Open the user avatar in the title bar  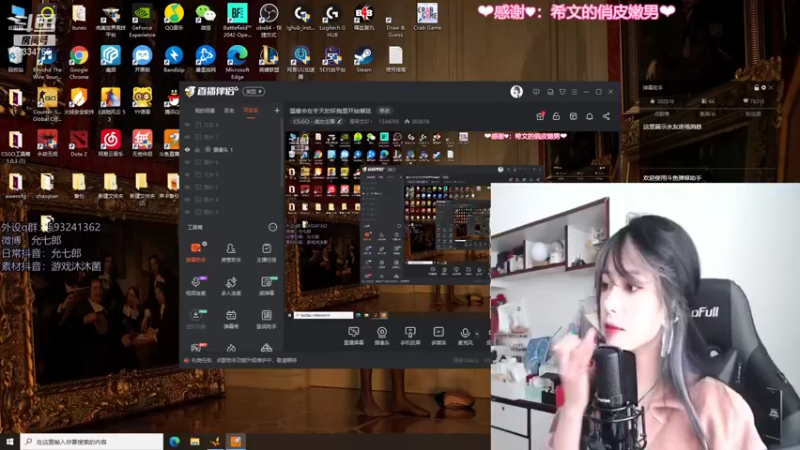tap(516, 91)
